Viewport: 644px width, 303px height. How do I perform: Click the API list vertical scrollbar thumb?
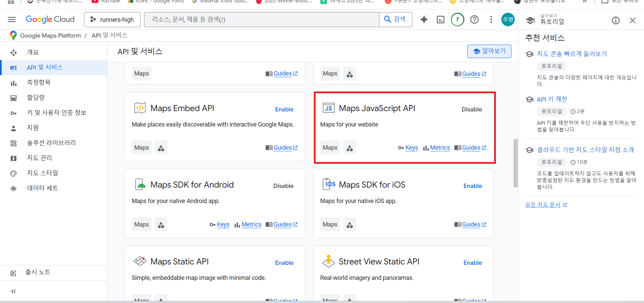click(516, 163)
